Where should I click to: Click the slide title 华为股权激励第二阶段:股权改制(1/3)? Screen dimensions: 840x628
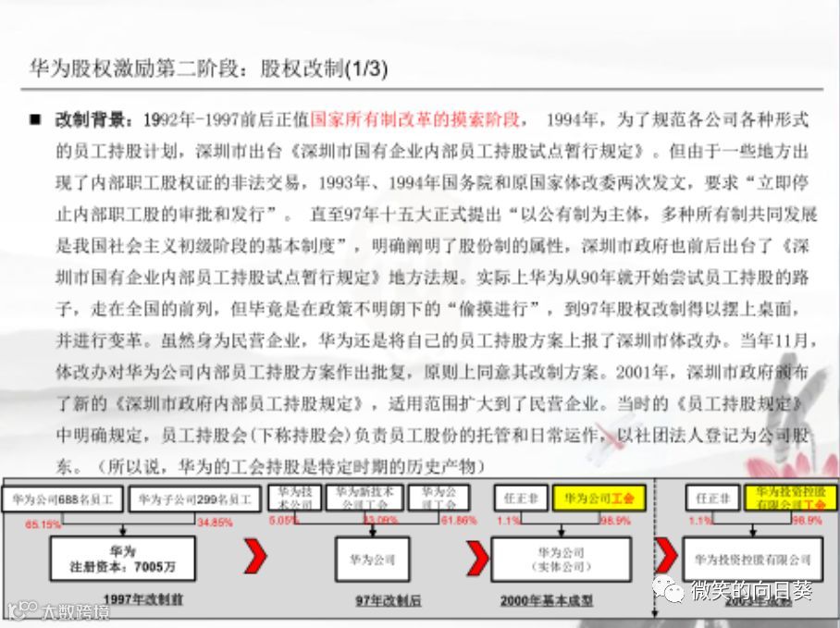click(208, 68)
